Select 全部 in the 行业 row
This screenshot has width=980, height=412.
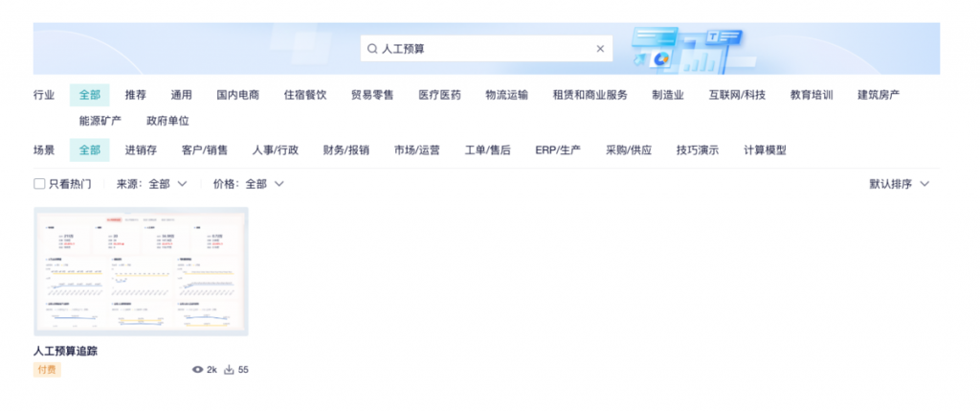[89, 95]
